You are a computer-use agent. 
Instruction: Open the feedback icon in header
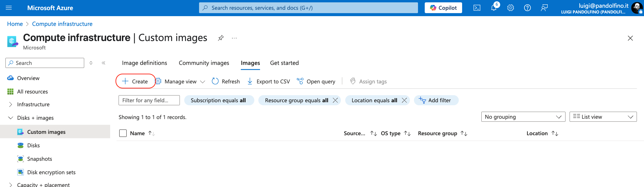(544, 8)
